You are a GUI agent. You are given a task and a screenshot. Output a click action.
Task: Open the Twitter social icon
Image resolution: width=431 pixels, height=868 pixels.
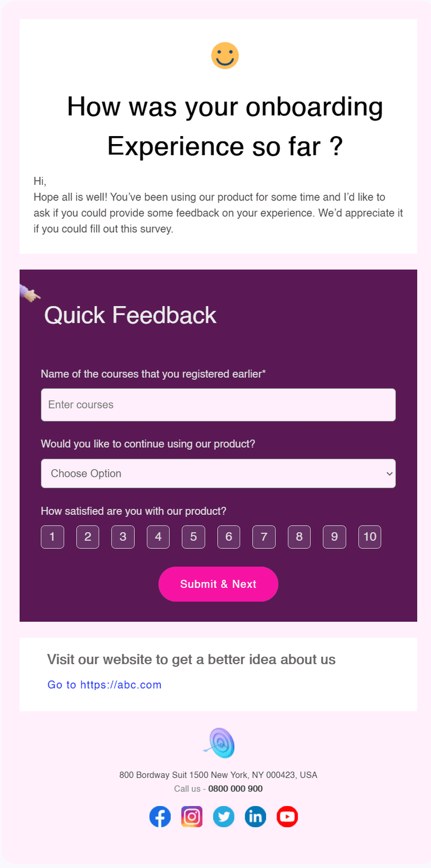224,816
